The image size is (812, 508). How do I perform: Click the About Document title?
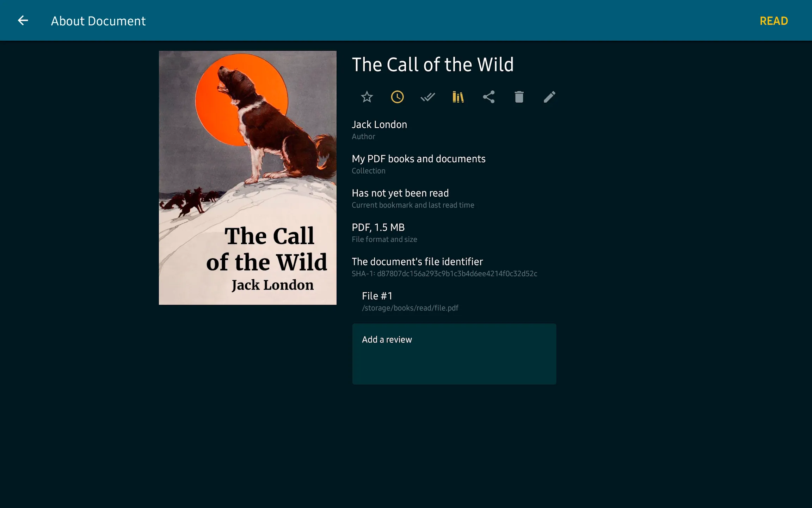[x=98, y=21]
